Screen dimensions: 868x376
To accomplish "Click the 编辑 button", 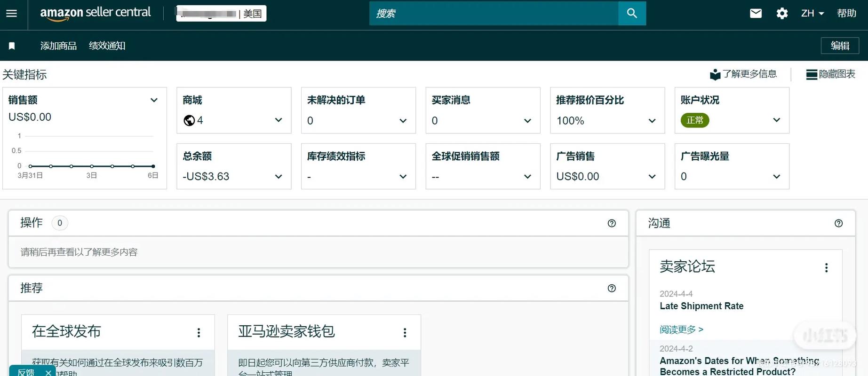I will (x=840, y=46).
